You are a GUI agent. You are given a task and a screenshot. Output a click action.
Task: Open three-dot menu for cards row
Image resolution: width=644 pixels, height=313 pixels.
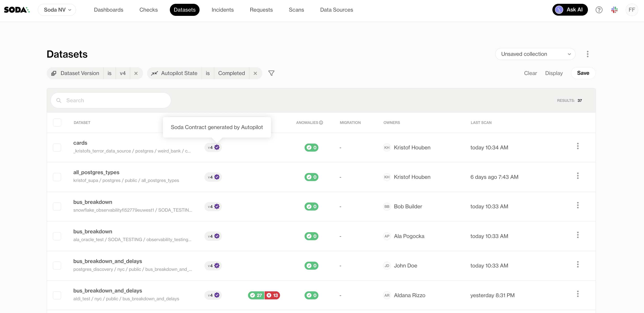[577, 146]
